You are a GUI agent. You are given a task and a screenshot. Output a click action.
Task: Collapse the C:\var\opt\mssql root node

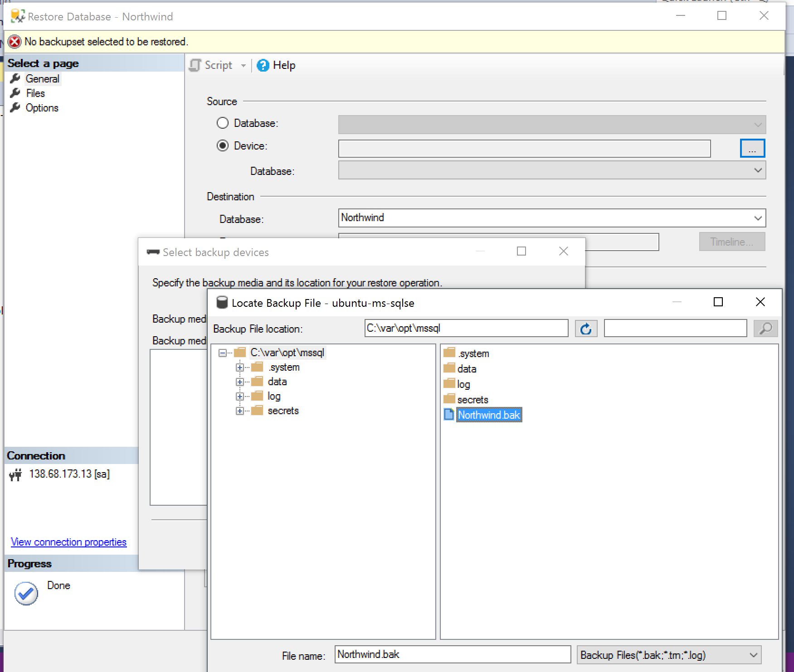click(222, 353)
